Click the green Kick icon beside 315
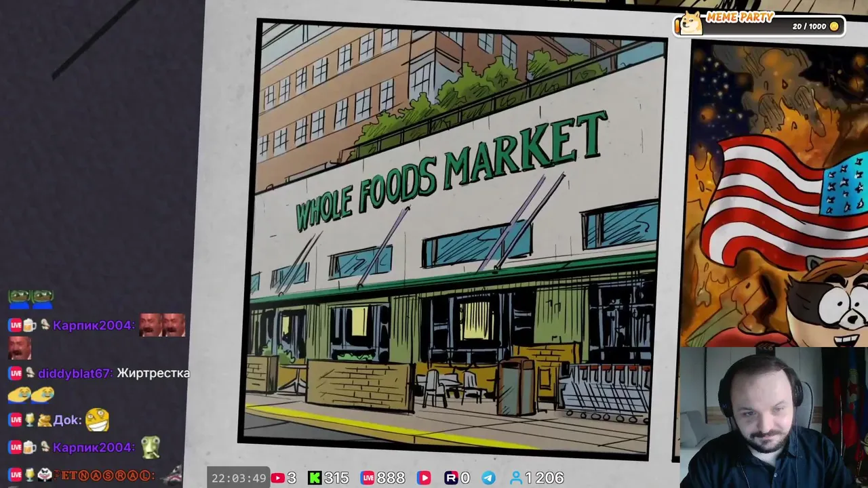This screenshot has height=488, width=868. tap(315, 478)
